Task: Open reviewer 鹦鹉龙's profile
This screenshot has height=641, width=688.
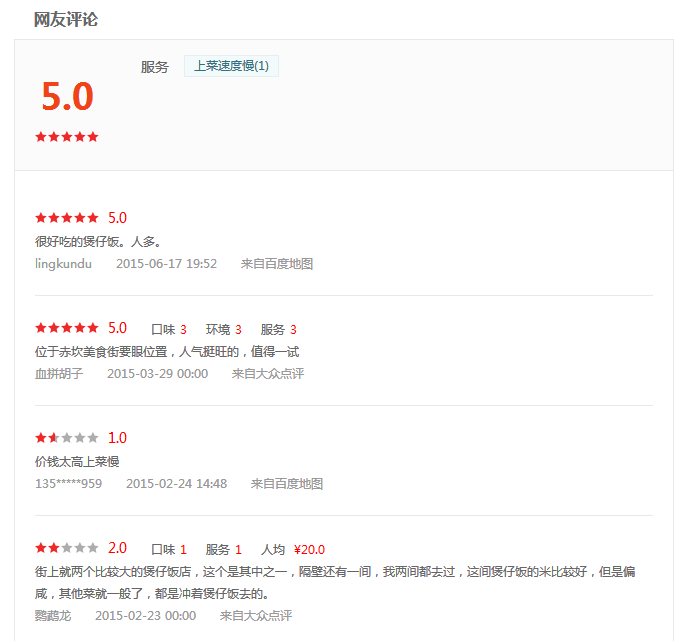Action: coord(53,616)
